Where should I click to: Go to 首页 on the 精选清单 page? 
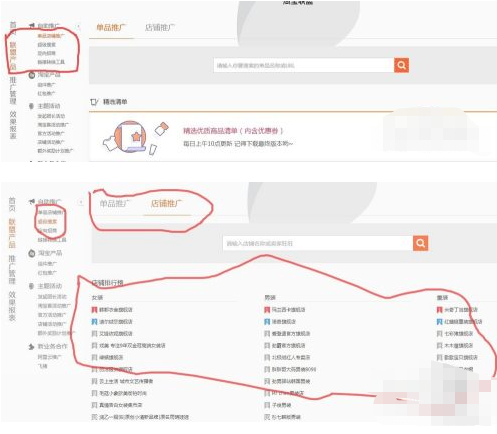pyautogui.click(x=13, y=28)
